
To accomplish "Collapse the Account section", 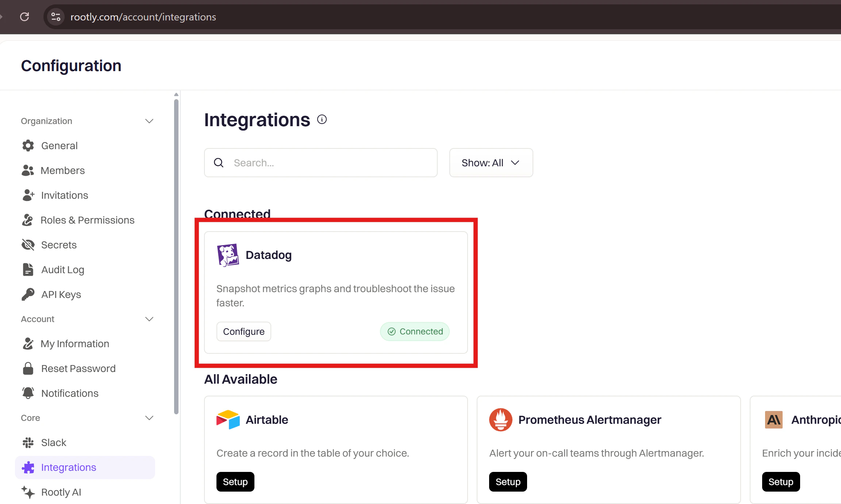I will point(149,319).
